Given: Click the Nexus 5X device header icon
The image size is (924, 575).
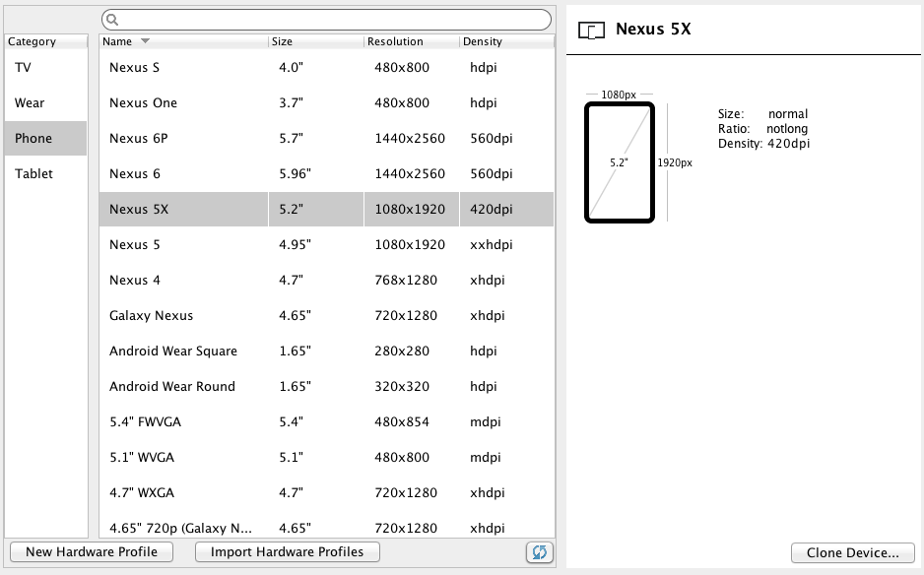Looking at the screenshot, I should point(592,31).
